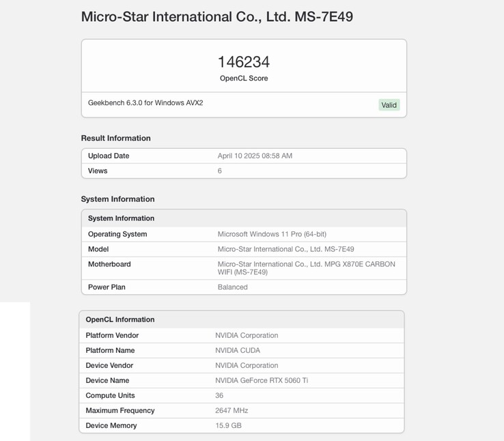The image size is (504, 441).
Task: Click the NVIDIA CUDA platform name
Action: point(238,350)
